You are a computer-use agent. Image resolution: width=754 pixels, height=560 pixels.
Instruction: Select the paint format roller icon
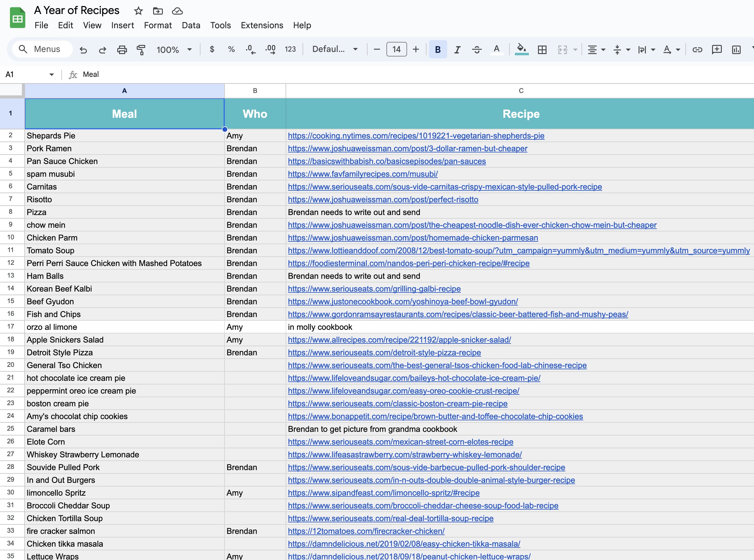141,50
